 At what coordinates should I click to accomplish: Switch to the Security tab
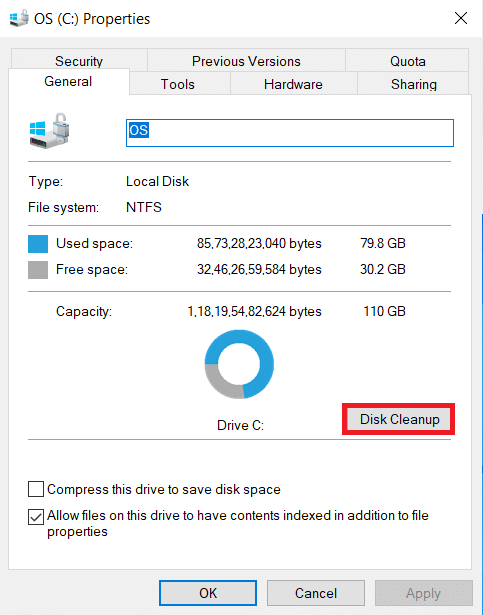79,60
